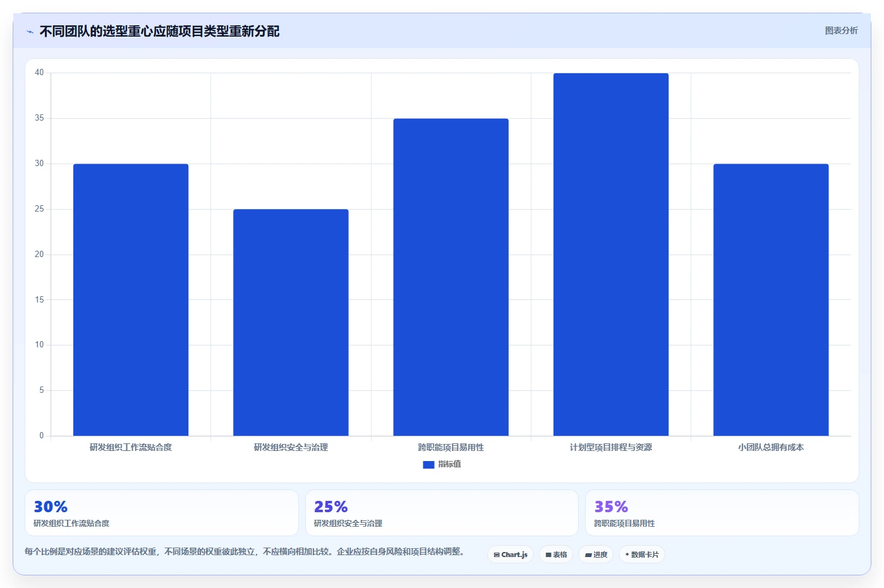The width and height of the screenshot is (884, 588).
Task: Click the y-axis tick label 0
Action: coord(42,436)
